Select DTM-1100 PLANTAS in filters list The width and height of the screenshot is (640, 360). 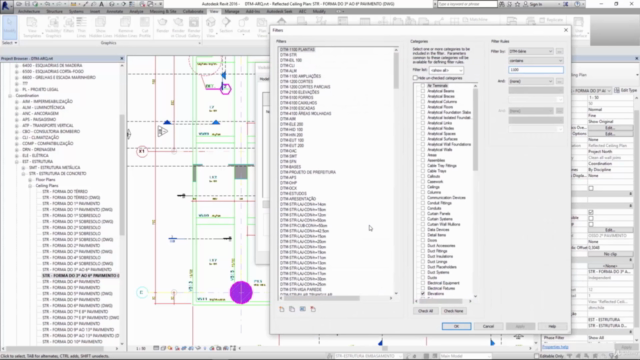point(297,49)
